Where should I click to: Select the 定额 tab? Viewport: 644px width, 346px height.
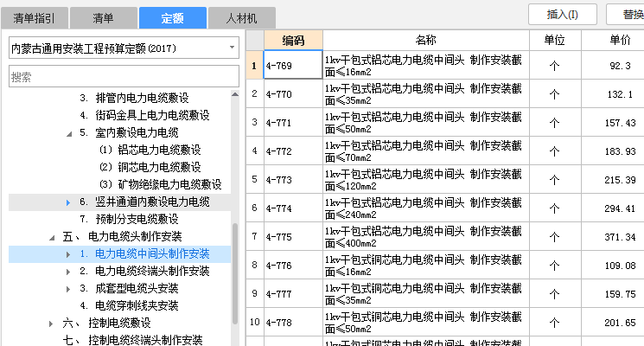[173, 18]
